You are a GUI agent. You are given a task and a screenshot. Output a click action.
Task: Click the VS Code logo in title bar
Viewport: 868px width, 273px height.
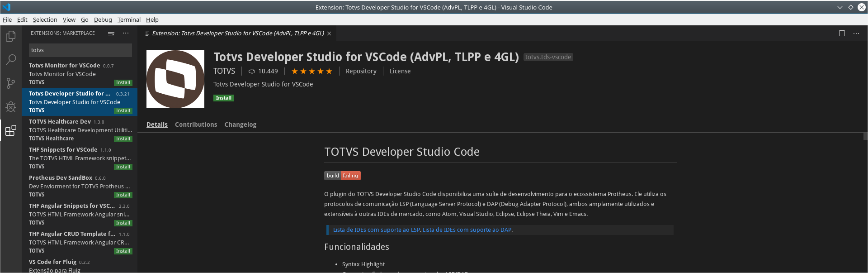pos(6,7)
